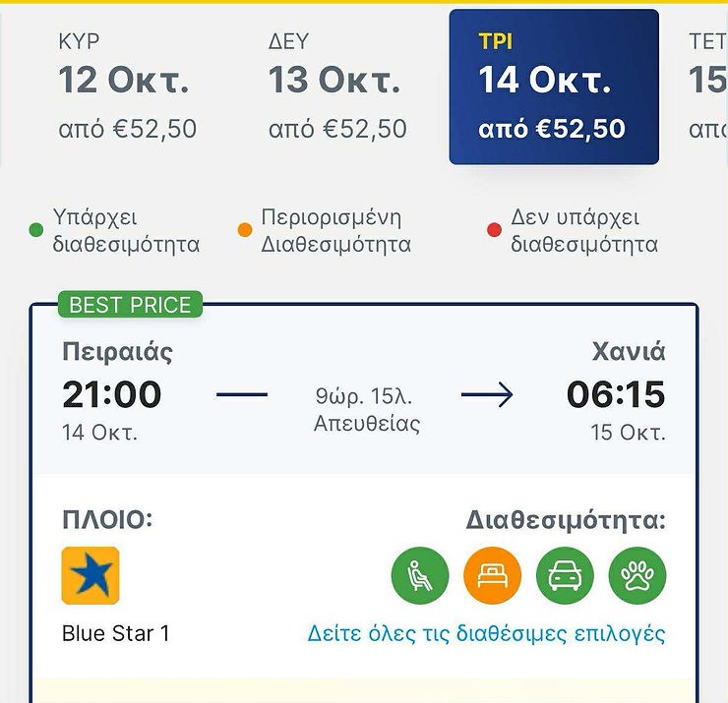Select the Monday 13 Οκτ. date tab

tap(337, 87)
